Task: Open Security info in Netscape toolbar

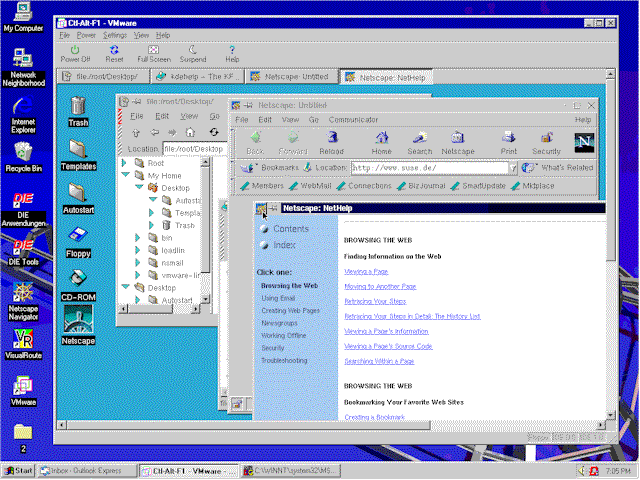Action: coord(547,143)
